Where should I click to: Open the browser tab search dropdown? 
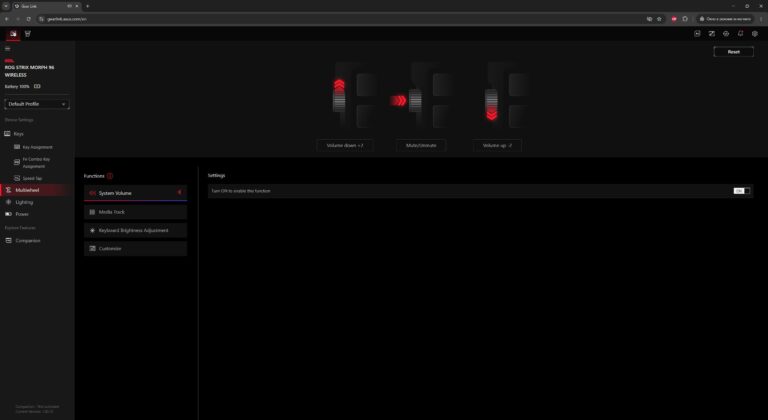click(6, 6)
